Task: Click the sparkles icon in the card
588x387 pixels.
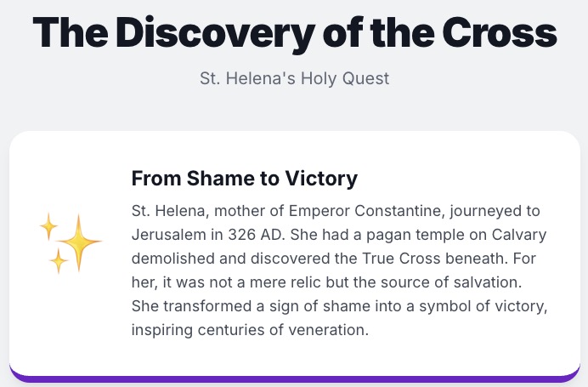Action: pos(71,242)
